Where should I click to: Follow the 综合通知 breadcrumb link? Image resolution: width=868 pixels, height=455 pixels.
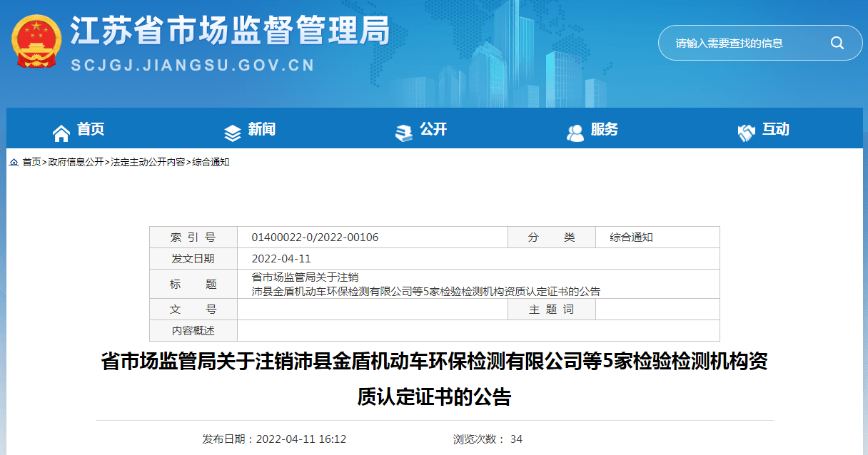[x=211, y=163]
